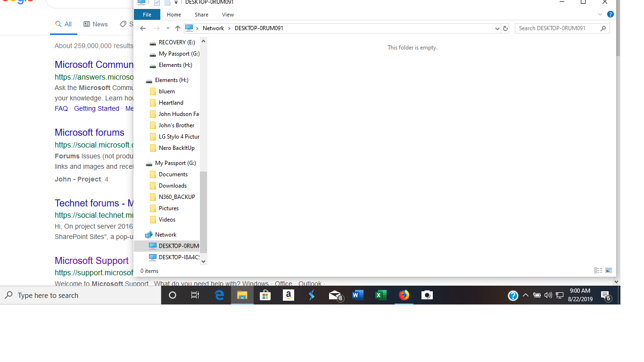Open recent locations dropdown arrow
The height and width of the screenshot is (362, 644).
[x=167, y=29]
